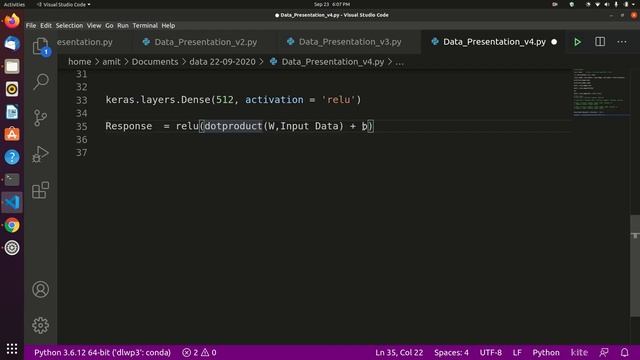Open the Accounts menu icon

pos(40,289)
